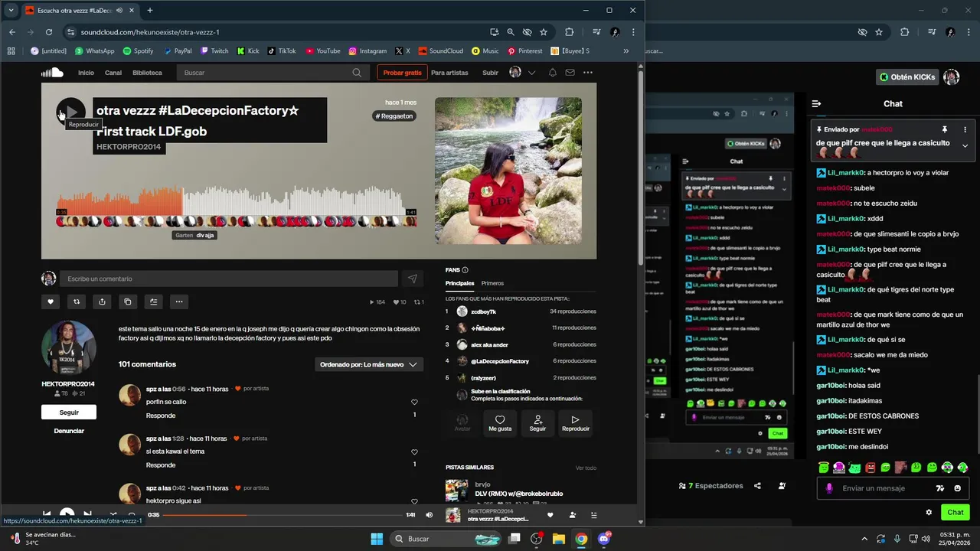Screen dimensions: 980x551
Task: Send the comment with paper plane icon
Action: coord(412,279)
